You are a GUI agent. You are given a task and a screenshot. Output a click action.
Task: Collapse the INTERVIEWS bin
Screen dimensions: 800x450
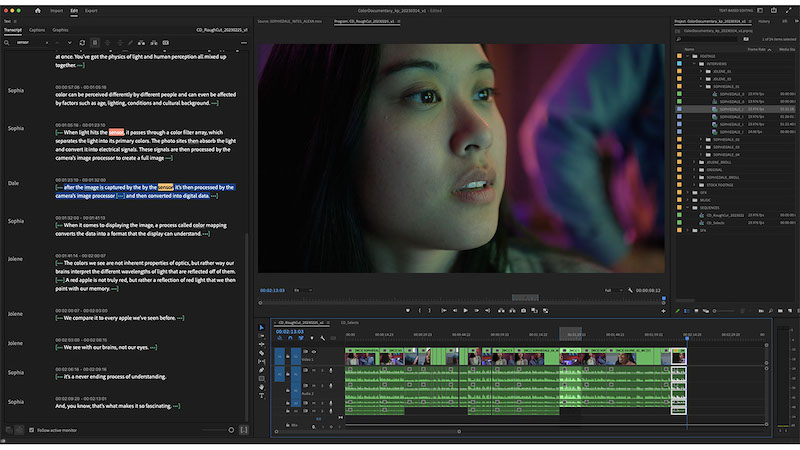[x=694, y=64]
